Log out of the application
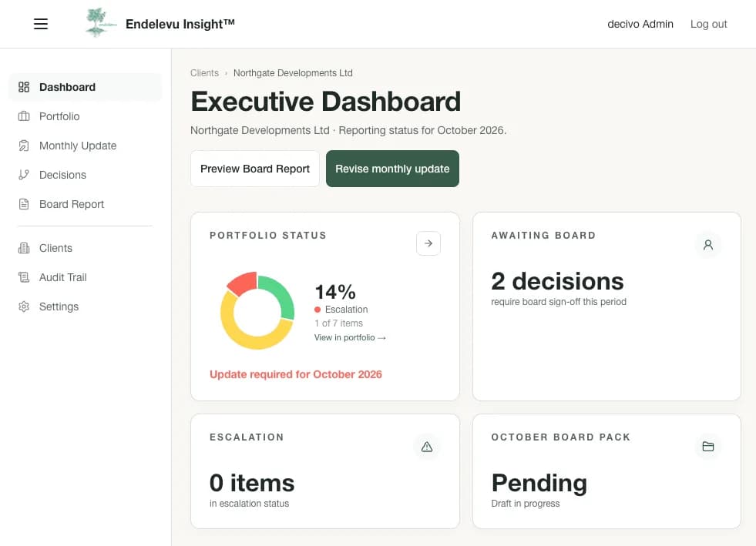Image resolution: width=756 pixels, height=546 pixels. [708, 24]
